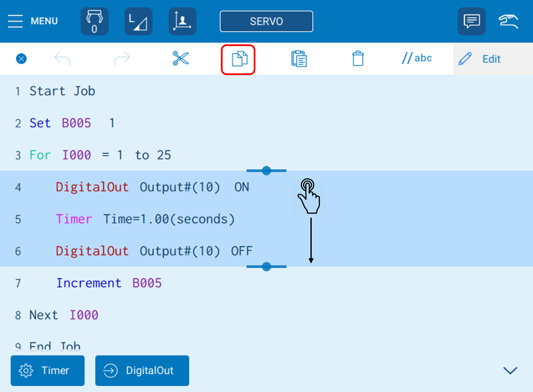Select the speed level L icon
533x392 pixels.
139,21
